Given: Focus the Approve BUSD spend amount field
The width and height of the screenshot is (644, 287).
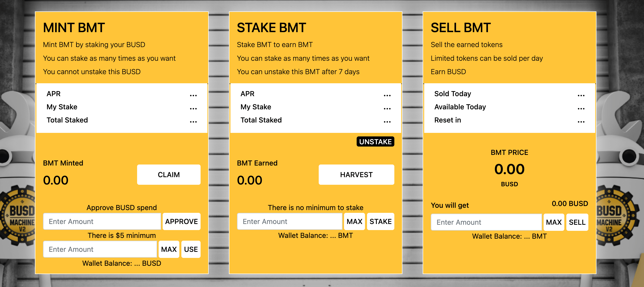Looking at the screenshot, I should pyautogui.click(x=102, y=221).
